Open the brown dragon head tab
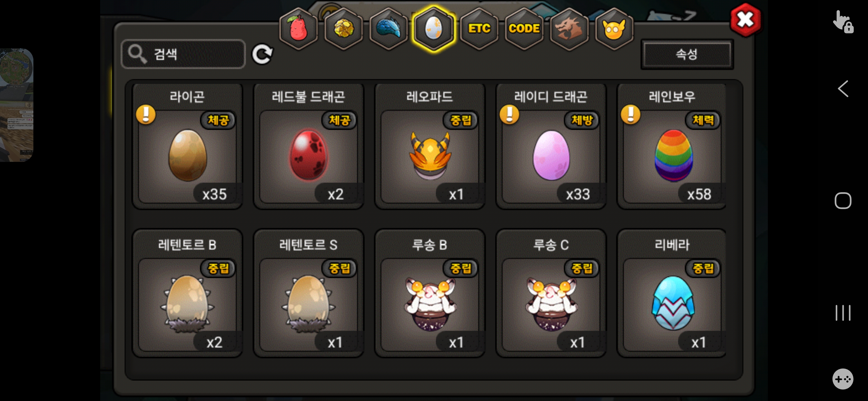Screen dimensions: 868x401 pyautogui.click(x=569, y=29)
